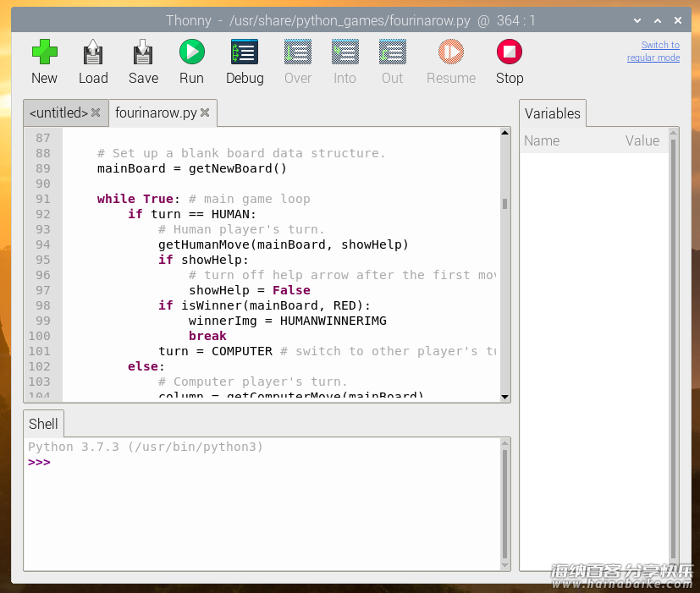
Task: Click line number 91 in the gutter
Action: click(43, 199)
